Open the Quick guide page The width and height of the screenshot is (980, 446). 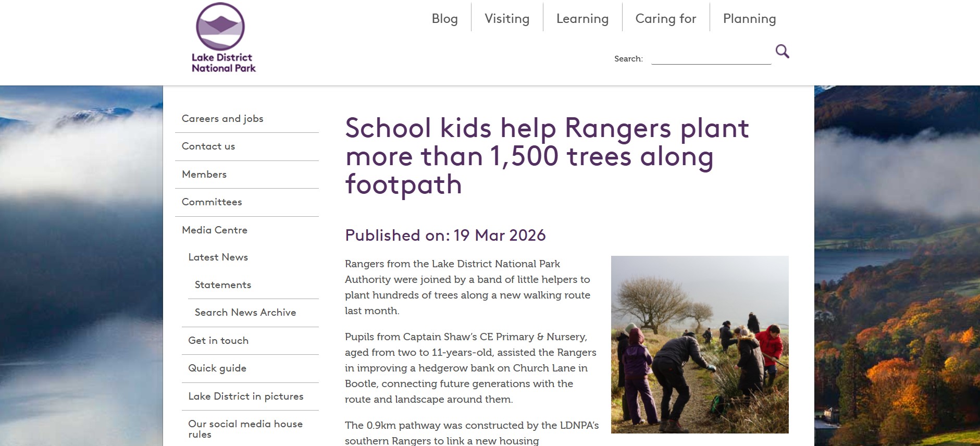coord(217,368)
